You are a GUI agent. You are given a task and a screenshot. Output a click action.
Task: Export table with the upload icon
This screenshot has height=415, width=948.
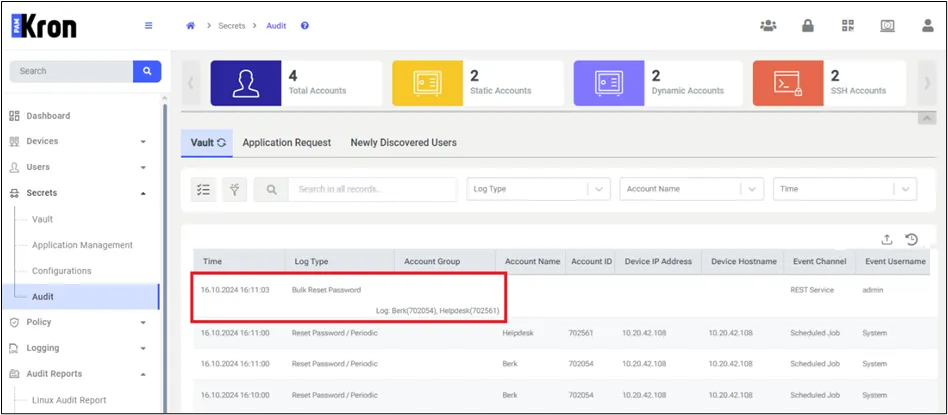pyautogui.click(x=887, y=240)
